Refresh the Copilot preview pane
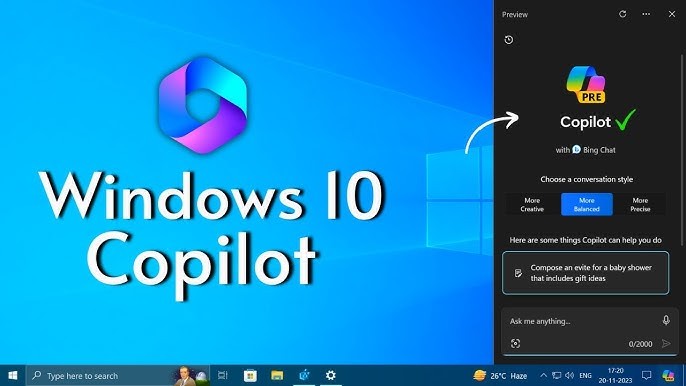 (x=623, y=14)
